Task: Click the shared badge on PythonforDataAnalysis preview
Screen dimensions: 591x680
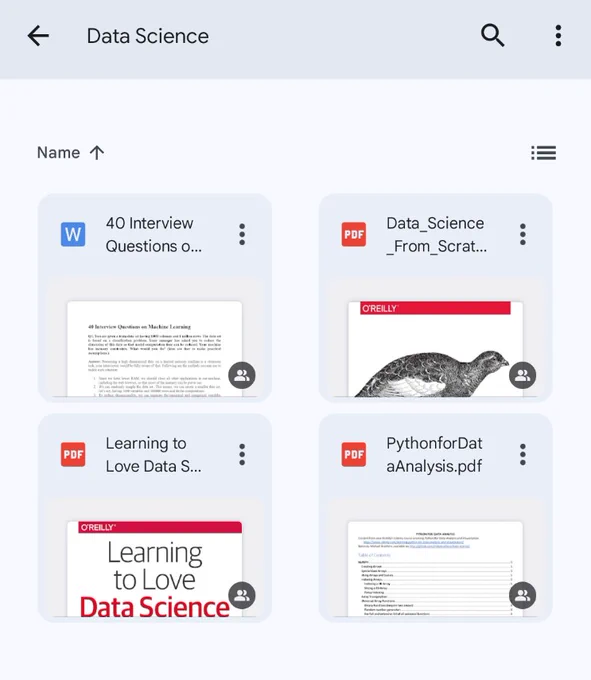Action: click(x=522, y=595)
